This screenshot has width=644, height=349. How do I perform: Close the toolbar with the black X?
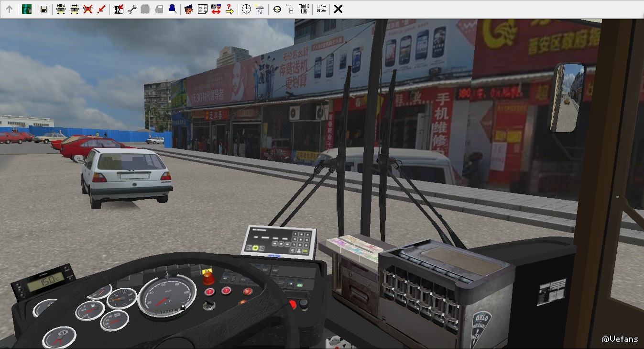pyautogui.click(x=338, y=9)
